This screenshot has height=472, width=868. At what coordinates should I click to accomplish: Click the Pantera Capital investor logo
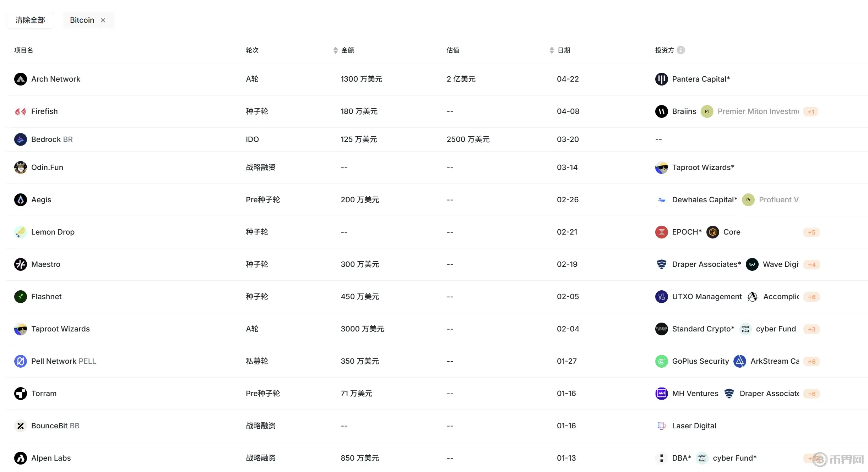[x=662, y=79]
